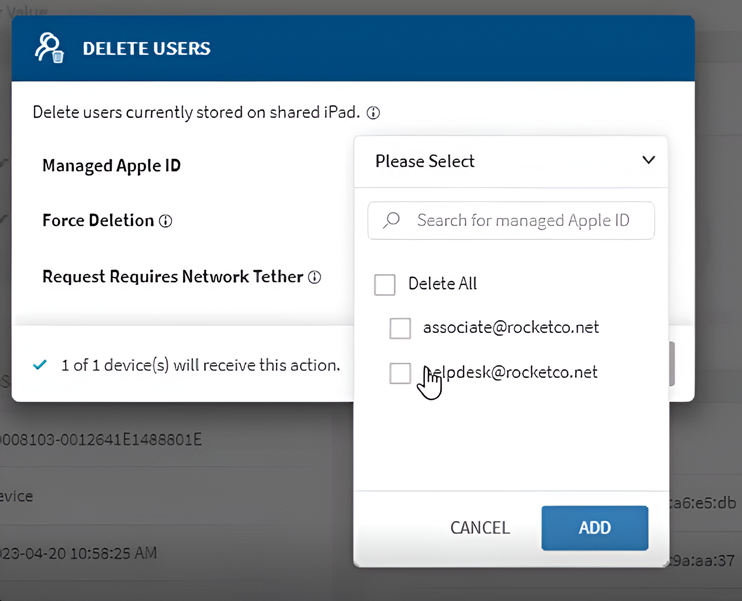Screen dimensions: 742x601
Task: Collapse list using the dropdown chevron arrow
Action: click(648, 161)
